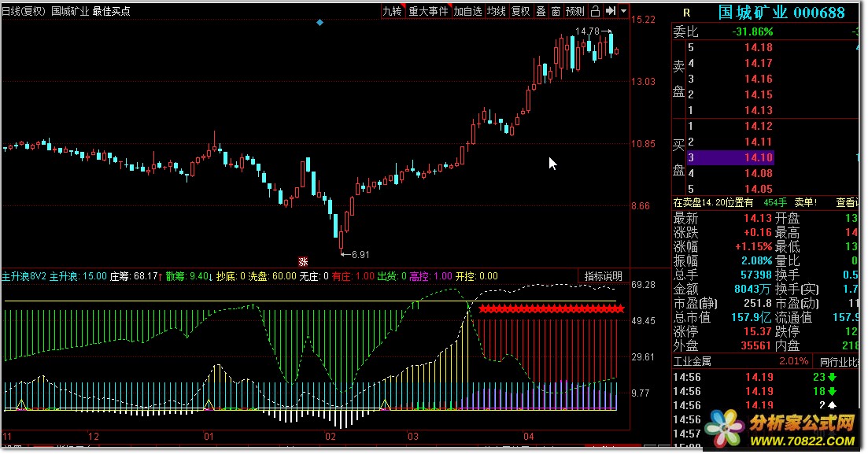Screen dimensions: 868x454
Task: Toggle the 复权 price adjustment
Action: point(520,11)
